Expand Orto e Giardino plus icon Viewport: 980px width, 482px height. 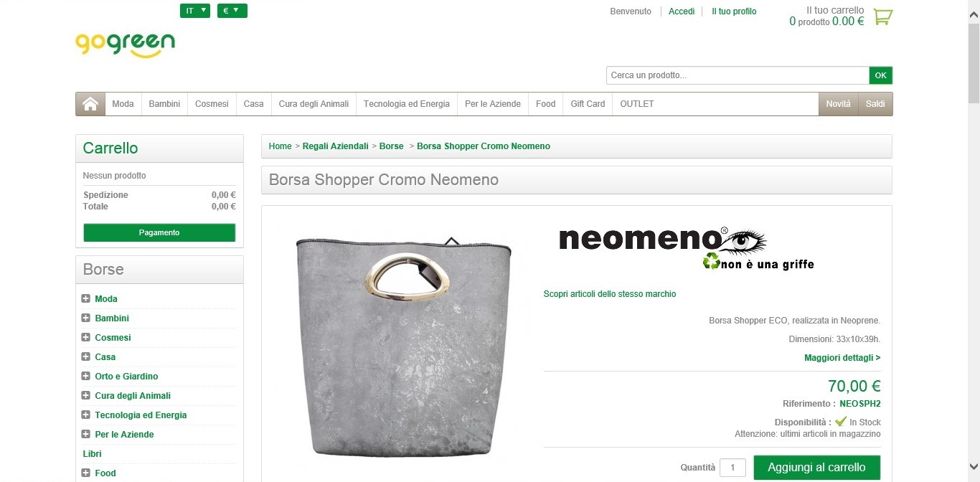click(x=86, y=376)
